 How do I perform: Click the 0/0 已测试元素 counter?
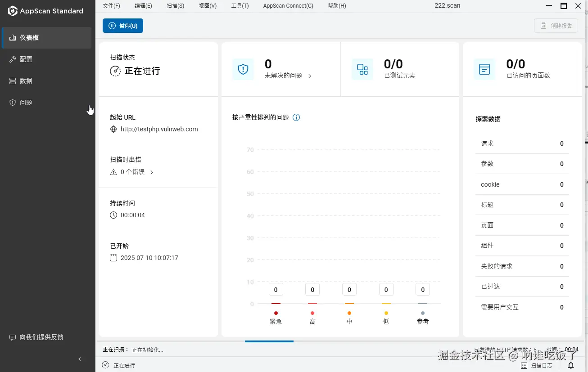pyautogui.click(x=394, y=64)
